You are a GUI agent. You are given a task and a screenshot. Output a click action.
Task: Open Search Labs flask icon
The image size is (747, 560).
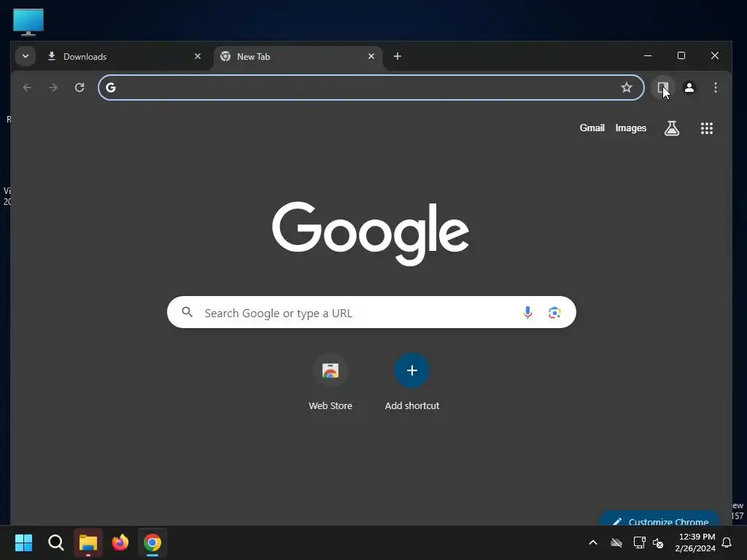(x=672, y=128)
